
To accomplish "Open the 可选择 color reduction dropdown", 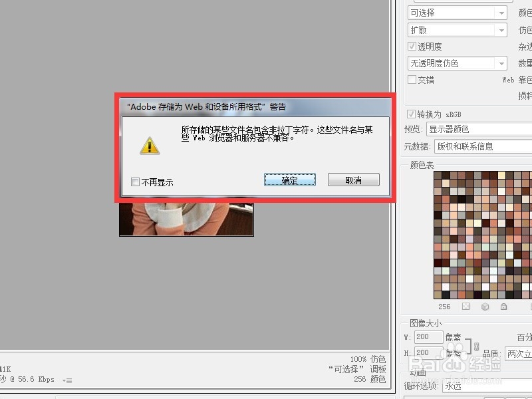I will click(x=458, y=13).
